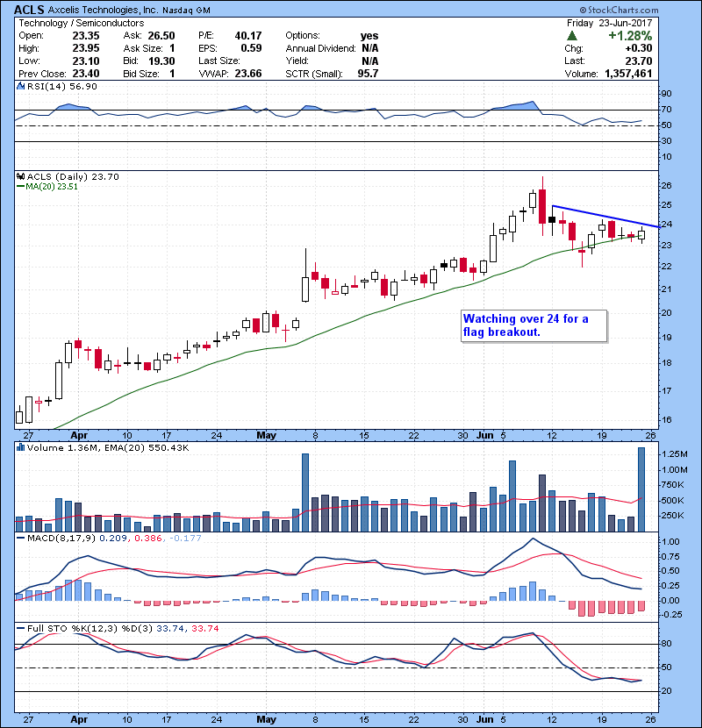The image size is (702, 728).
Task: Click the red stochastic %D value 33.74
Action: [x=204, y=628]
